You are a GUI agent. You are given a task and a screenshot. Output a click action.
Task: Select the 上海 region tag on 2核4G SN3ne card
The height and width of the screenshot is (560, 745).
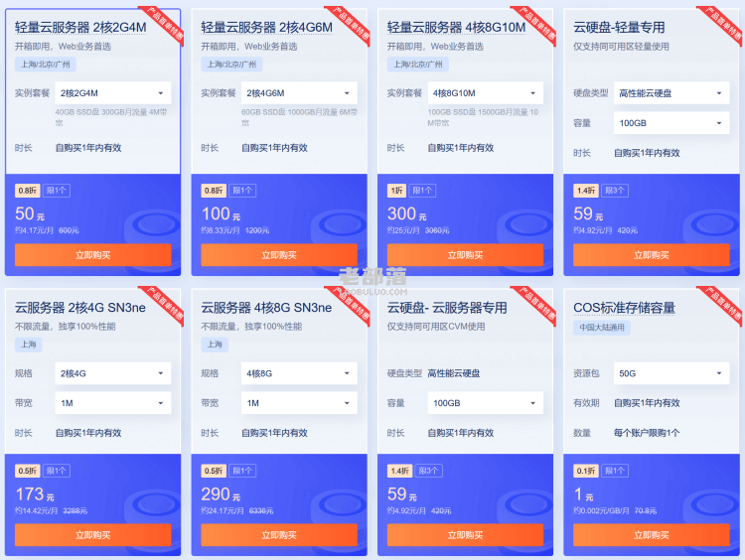29,345
